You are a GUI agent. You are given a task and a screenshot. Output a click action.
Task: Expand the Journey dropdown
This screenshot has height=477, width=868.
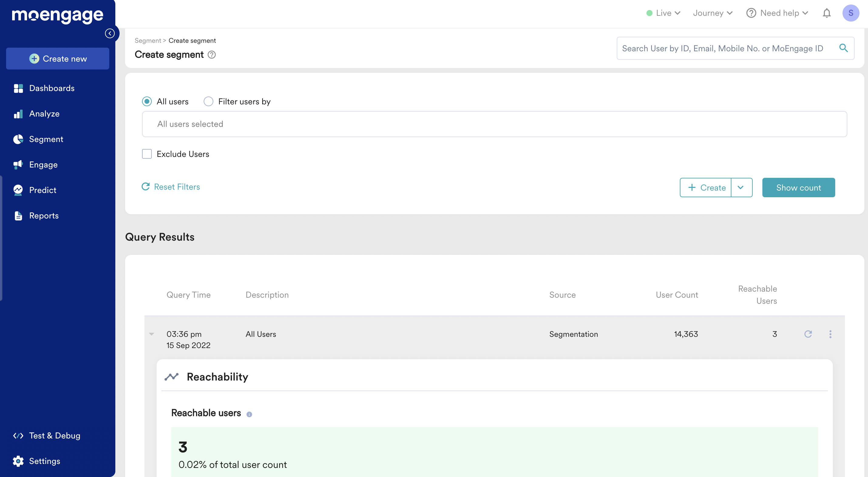712,13
